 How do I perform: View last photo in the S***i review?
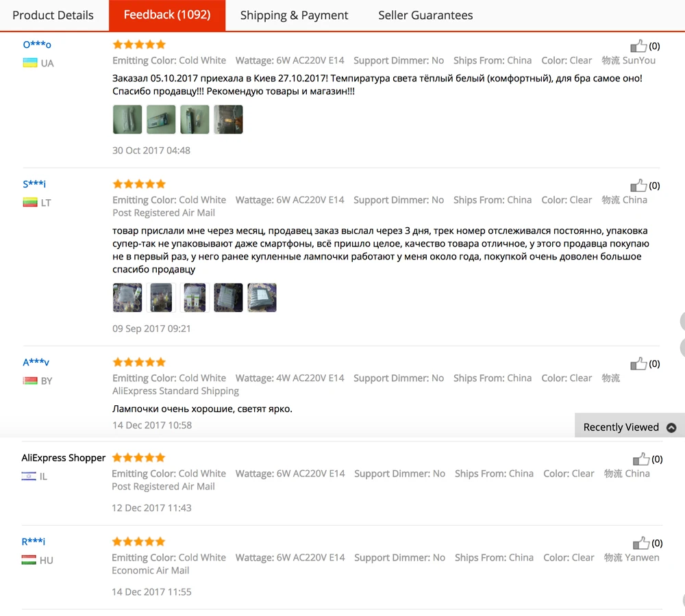coord(262,297)
